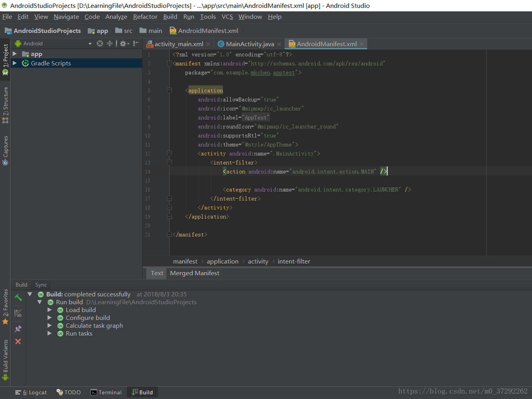Click AndroidManifest.xml in navigation breadcrumb
Screen dimensions: 532x399
click(x=204, y=31)
